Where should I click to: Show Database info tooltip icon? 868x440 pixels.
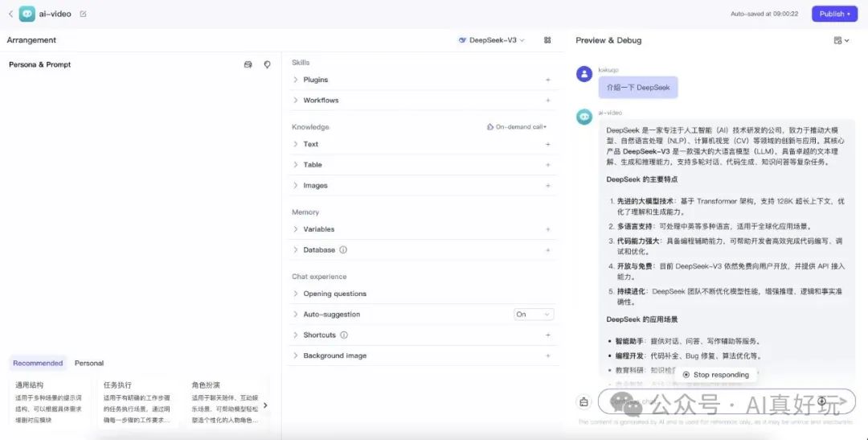pos(343,250)
